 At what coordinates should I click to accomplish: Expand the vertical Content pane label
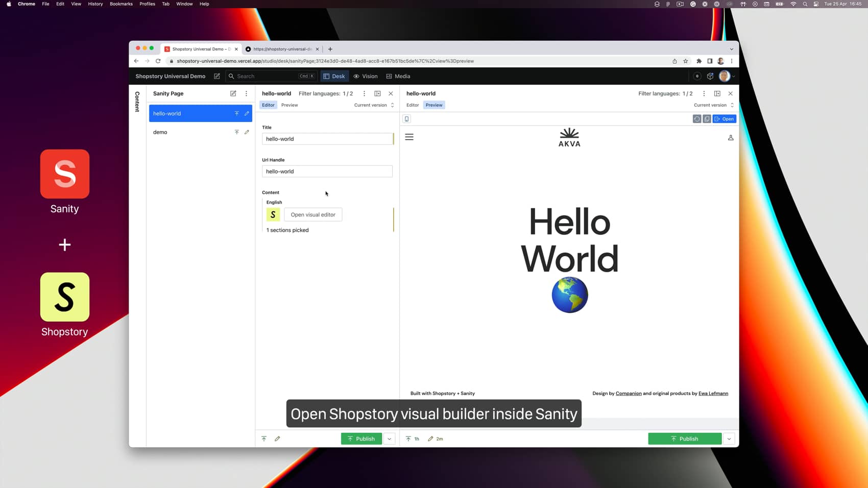137,102
